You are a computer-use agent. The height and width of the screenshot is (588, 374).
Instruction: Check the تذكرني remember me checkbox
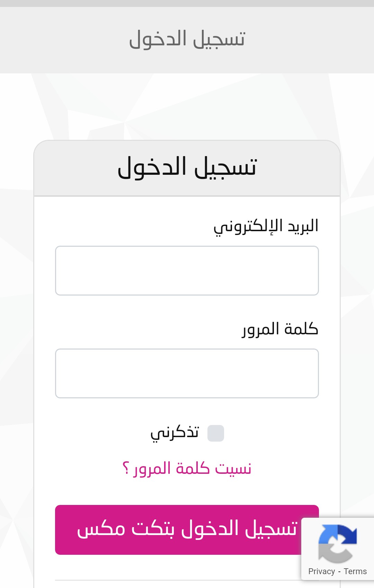click(216, 433)
